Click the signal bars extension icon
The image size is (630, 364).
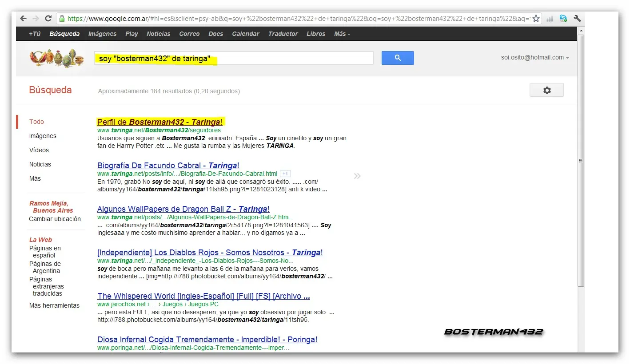click(x=550, y=19)
